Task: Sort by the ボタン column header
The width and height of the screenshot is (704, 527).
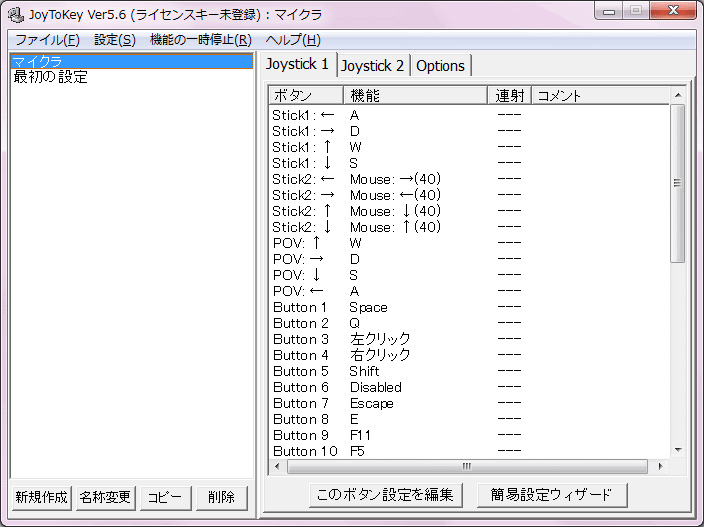Action: 306,95
